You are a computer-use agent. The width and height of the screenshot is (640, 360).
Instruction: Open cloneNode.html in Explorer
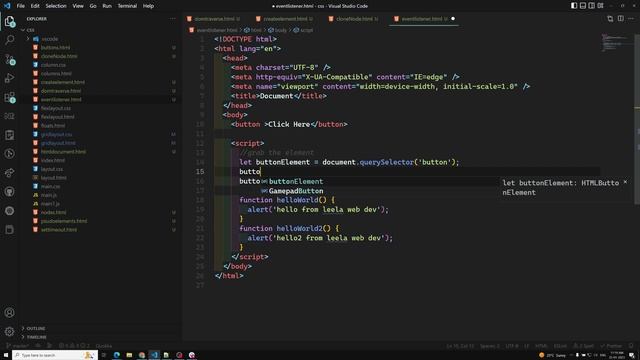pos(59,56)
